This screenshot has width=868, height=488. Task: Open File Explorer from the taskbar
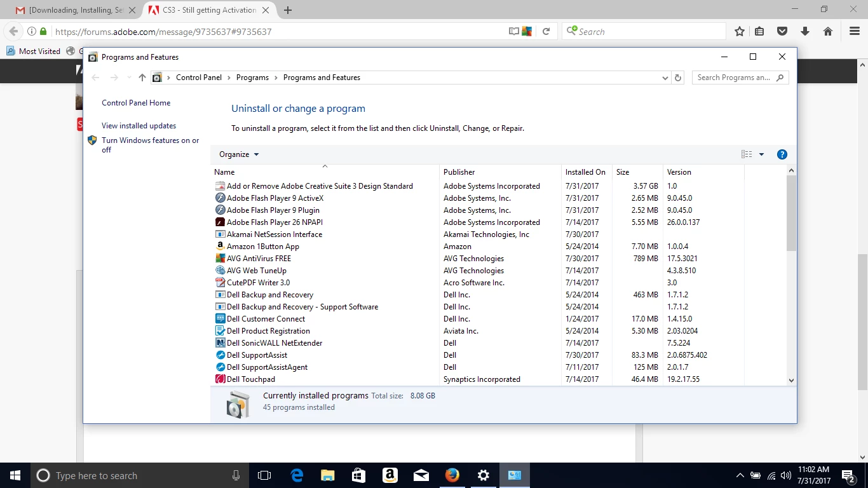tap(328, 475)
